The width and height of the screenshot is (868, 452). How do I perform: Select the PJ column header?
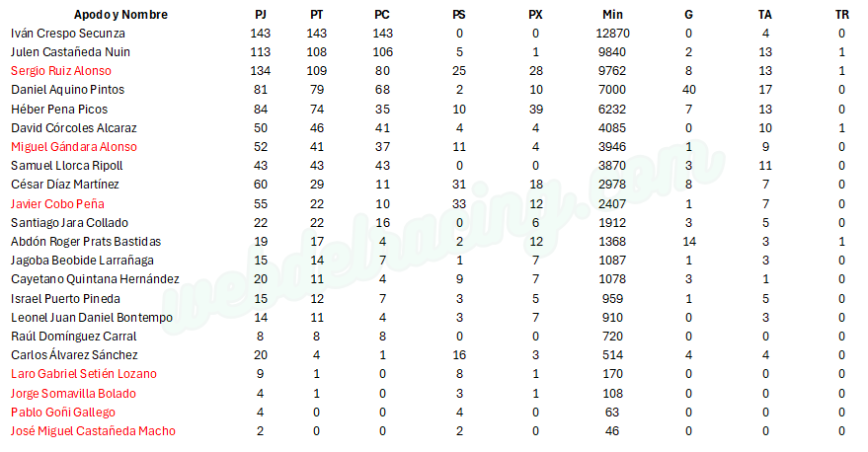coord(261,15)
